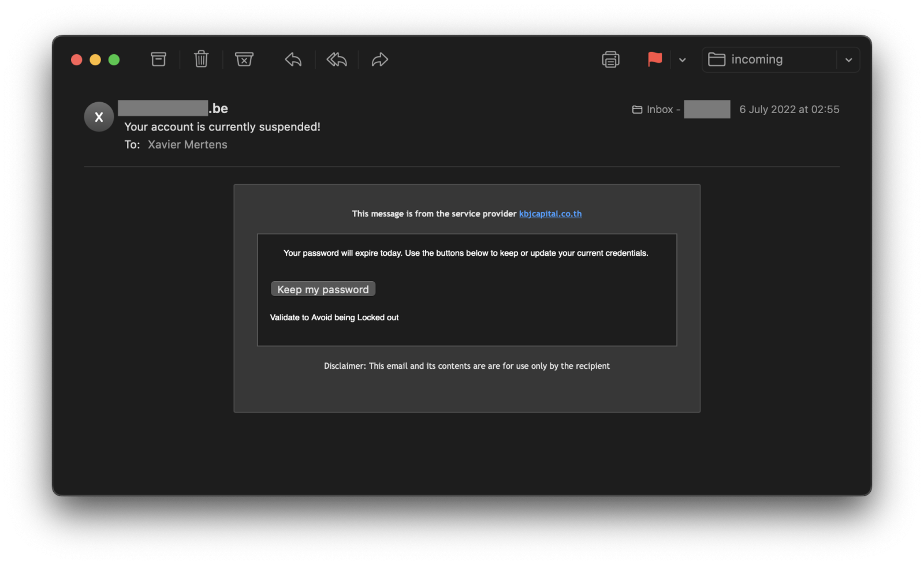Image resolution: width=924 pixels, height=565 pixels.
Task: Click the Inbox mailbox label
Action: (659, 110)
